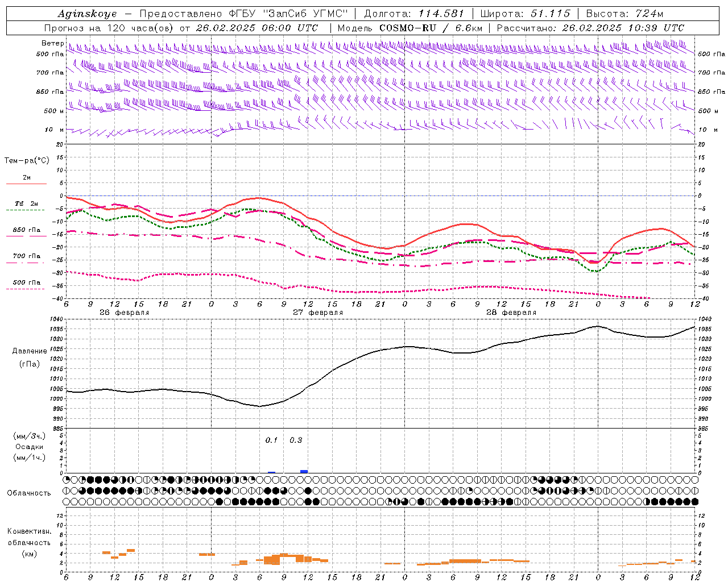Screen dimensions: 728x582
Task: Click the "Высота: 724м" header field
Action: pyautogui.click(x=624, y=14)
